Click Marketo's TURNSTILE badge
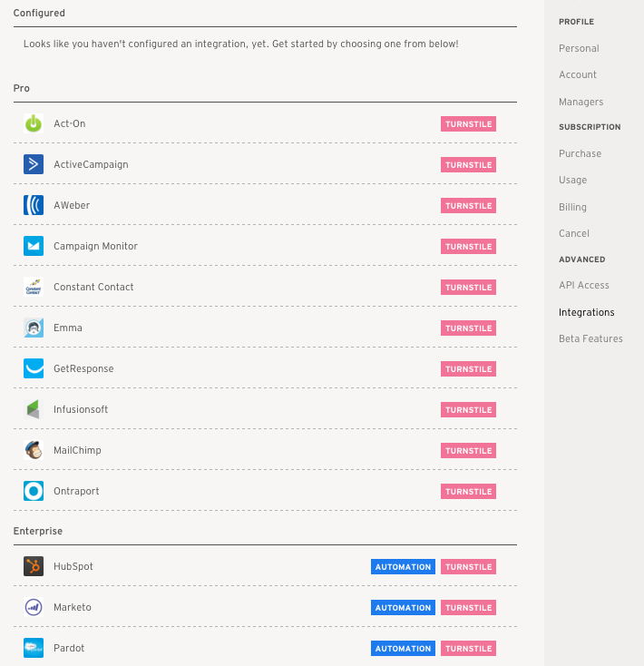644x666 pixels. [x=468, y=607]
